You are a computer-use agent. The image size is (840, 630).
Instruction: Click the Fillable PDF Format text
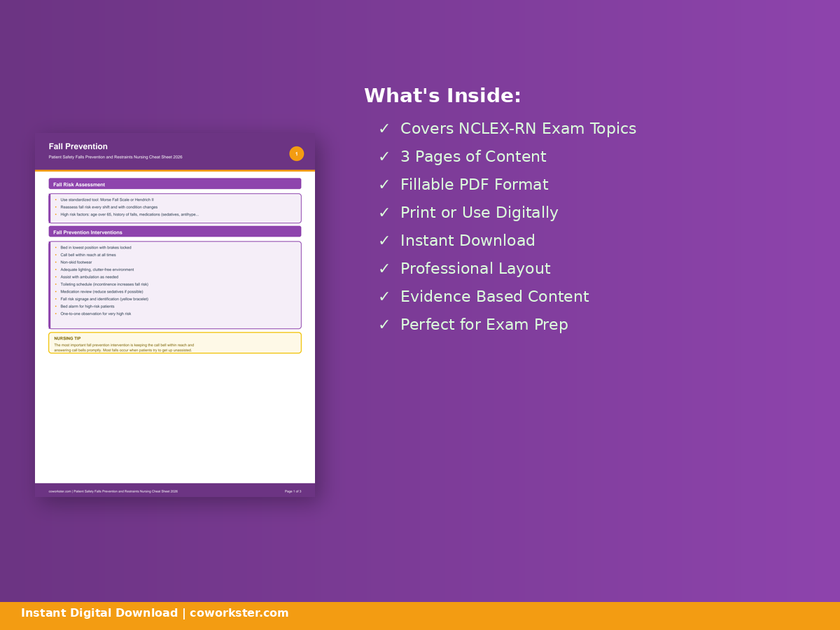[x=474, y=185]
